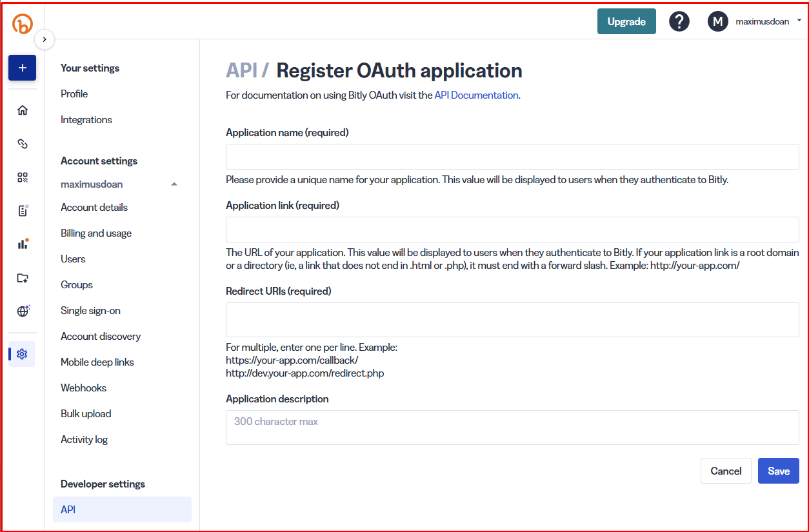This screenshot has height=532, width=809.
Task: Save the OAuth application
Action: (779, 471)
